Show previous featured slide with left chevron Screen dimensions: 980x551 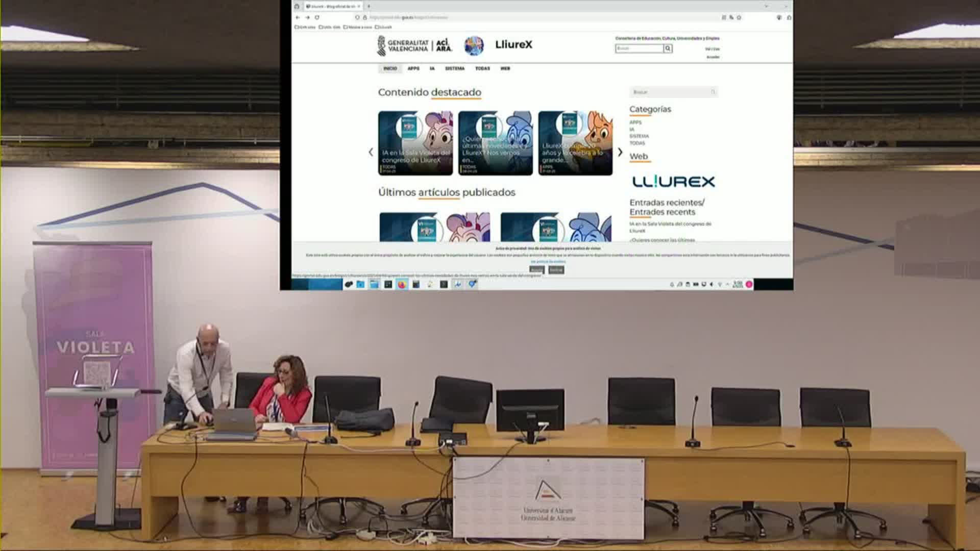click(371, 152)
